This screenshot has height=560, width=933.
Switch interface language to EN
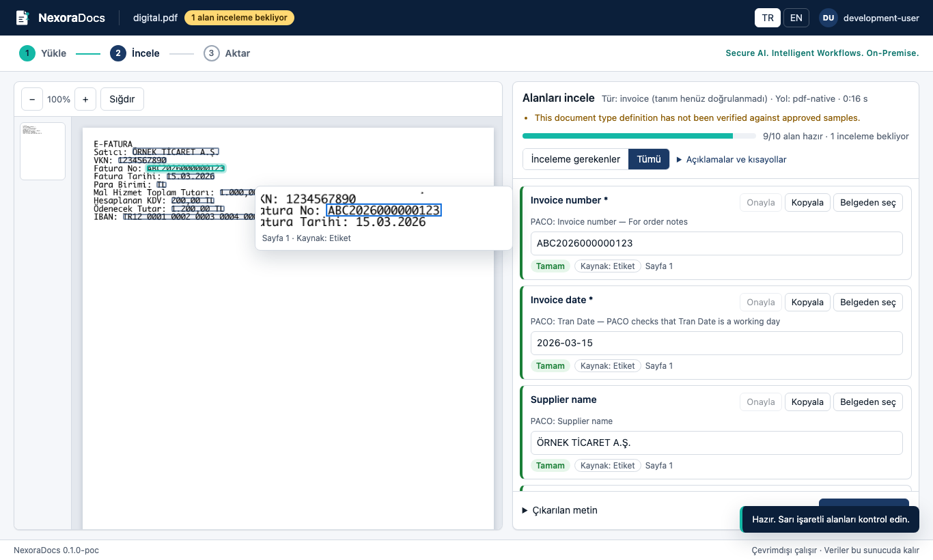pyautogui.click(x=796, y=18)
